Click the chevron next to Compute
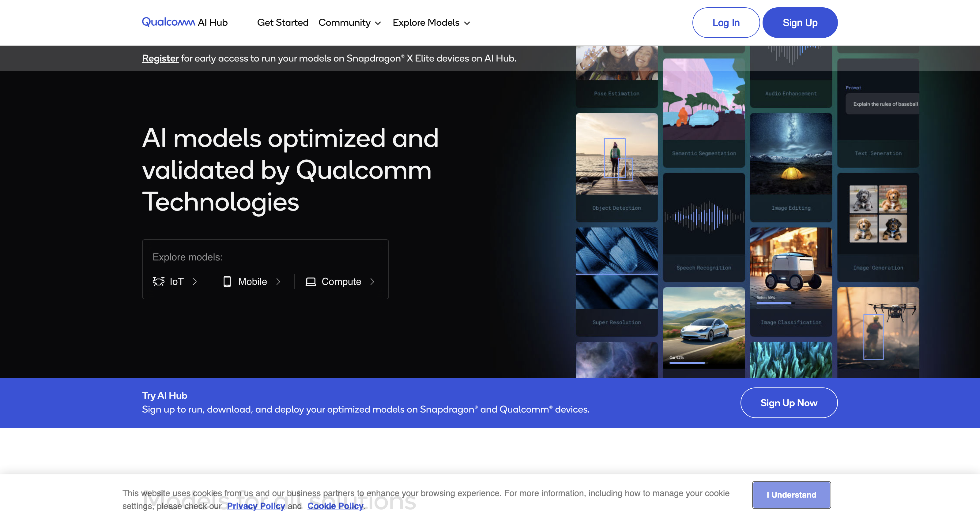Viewport: 980px width, 527px height. [x=372, y=281]
